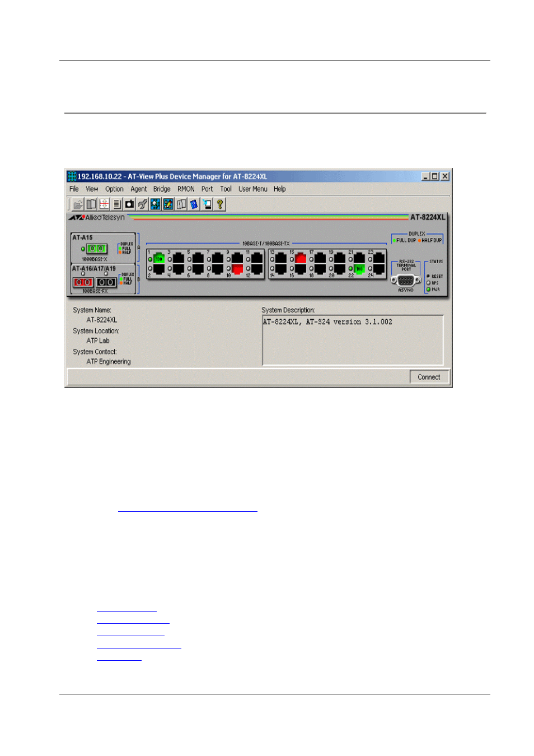Image resolution: width=534 pixels, height=756 pixels.
Task: Open the Tool menu
Action: tap(226, 189)
